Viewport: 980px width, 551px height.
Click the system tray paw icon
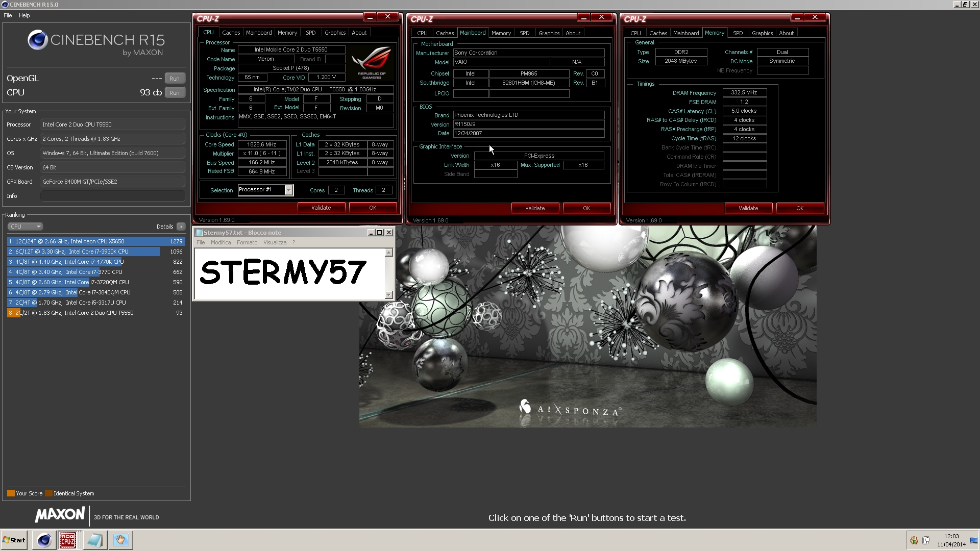click(x=914, y=540)
